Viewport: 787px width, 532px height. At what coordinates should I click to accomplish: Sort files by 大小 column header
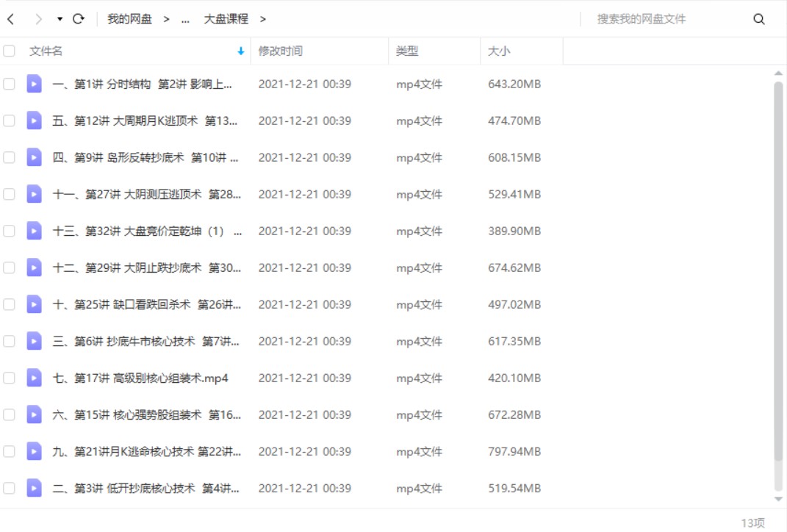[499, 51]
